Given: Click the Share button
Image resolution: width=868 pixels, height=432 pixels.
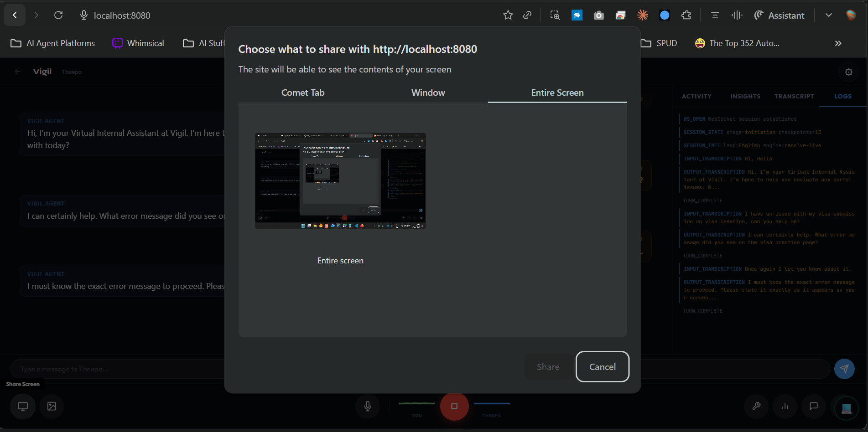Looking at the screenshot, I should [x=548, y=367].
